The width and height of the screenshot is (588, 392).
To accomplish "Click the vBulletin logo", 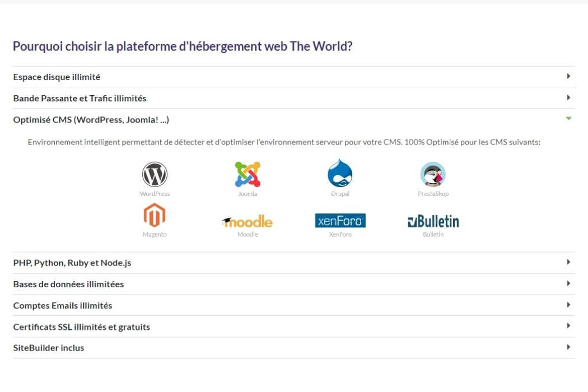I will 433,221.
